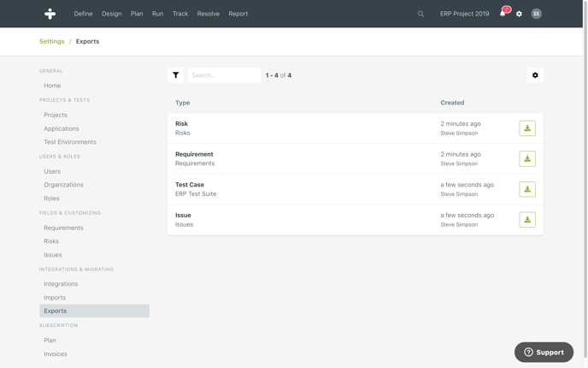Open the Track menu
This screenshot has width=588, height=368.
click(x=180, y=14)
